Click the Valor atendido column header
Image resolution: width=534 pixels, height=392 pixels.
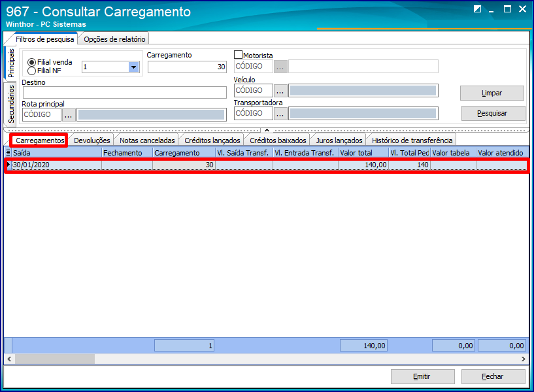tap(502, 153)
